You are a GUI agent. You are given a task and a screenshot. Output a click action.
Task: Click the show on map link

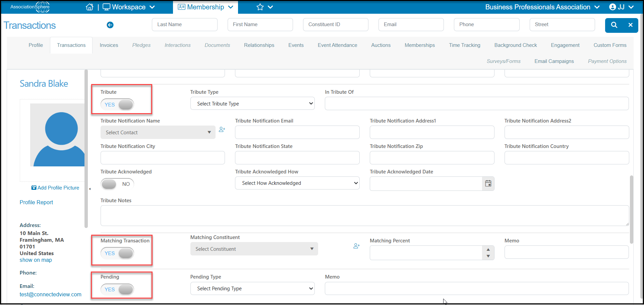[x=36, y=260]
